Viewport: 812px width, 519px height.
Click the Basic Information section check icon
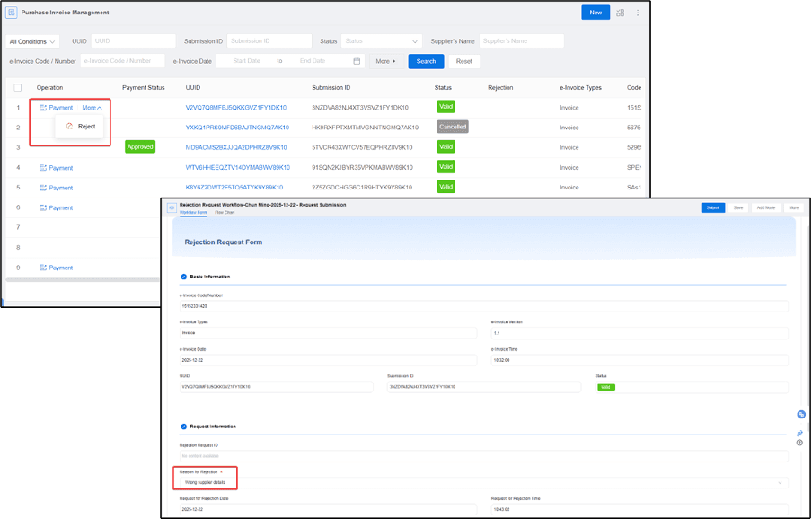point(183,277)
